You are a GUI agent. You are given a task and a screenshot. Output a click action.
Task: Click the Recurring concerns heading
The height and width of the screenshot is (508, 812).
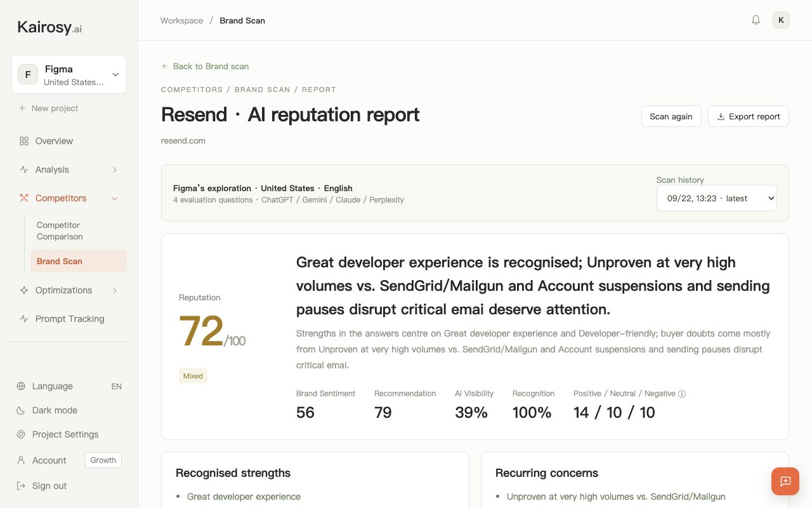(547, 472)
